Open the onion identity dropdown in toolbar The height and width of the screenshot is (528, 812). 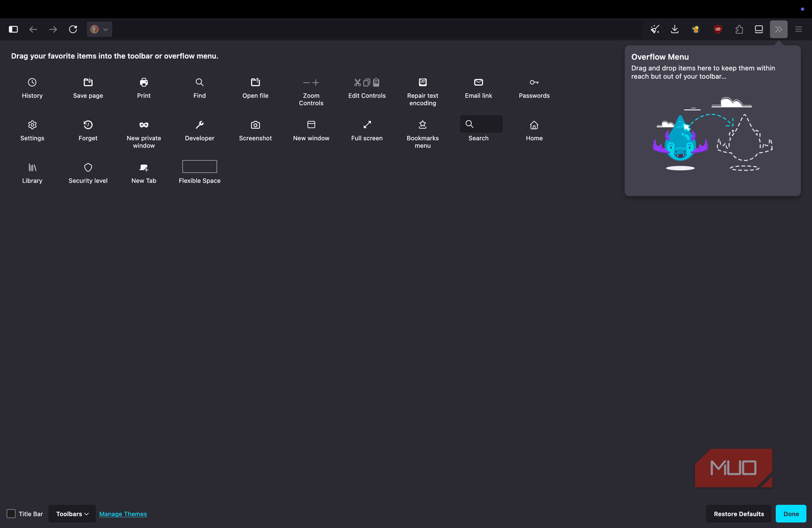(99, 29)
